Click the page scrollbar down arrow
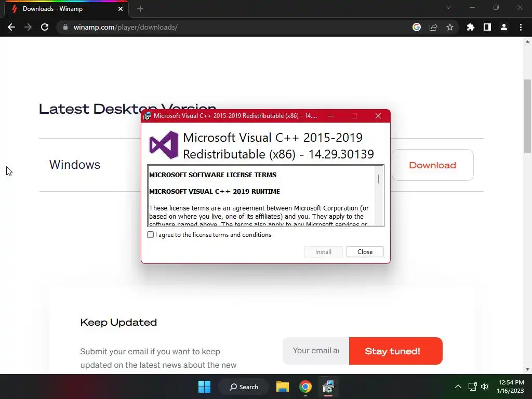Image resolution: width=532 pixels, height=399 pixels. (527, 369)
